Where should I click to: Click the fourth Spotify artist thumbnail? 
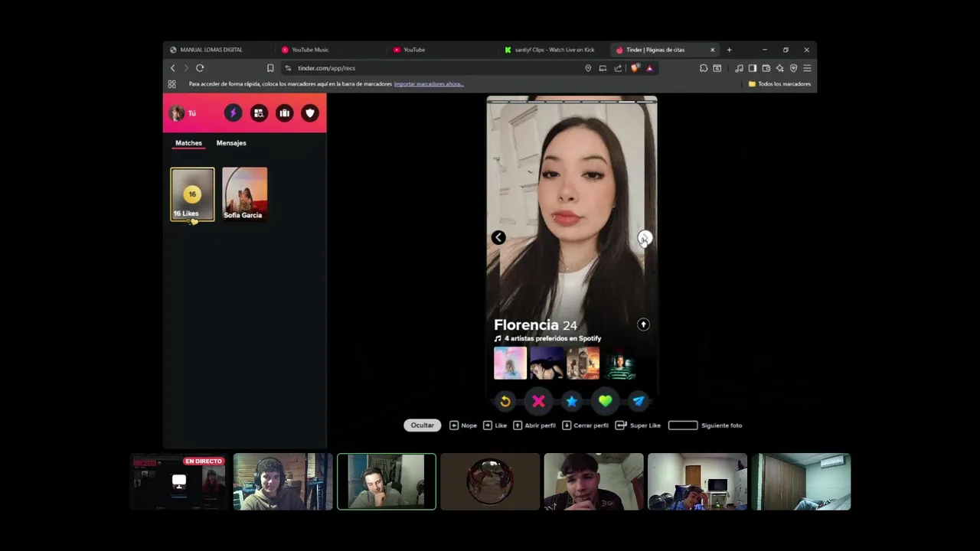(619, 364)
